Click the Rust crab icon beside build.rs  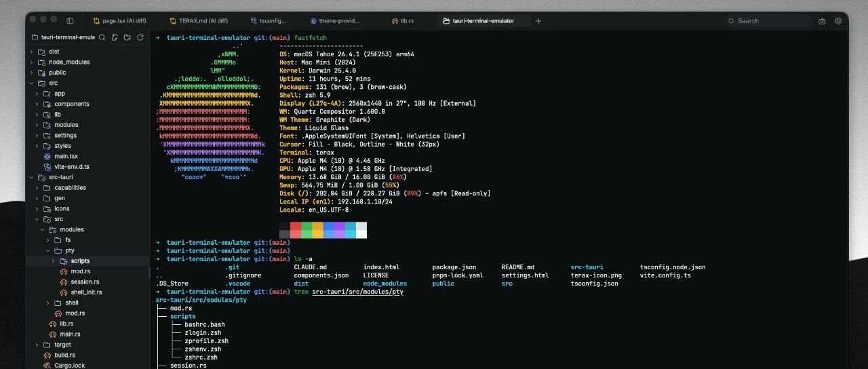point(47,355)
